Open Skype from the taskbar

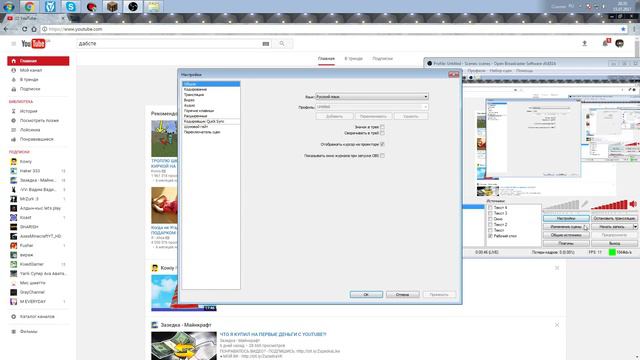71,7
